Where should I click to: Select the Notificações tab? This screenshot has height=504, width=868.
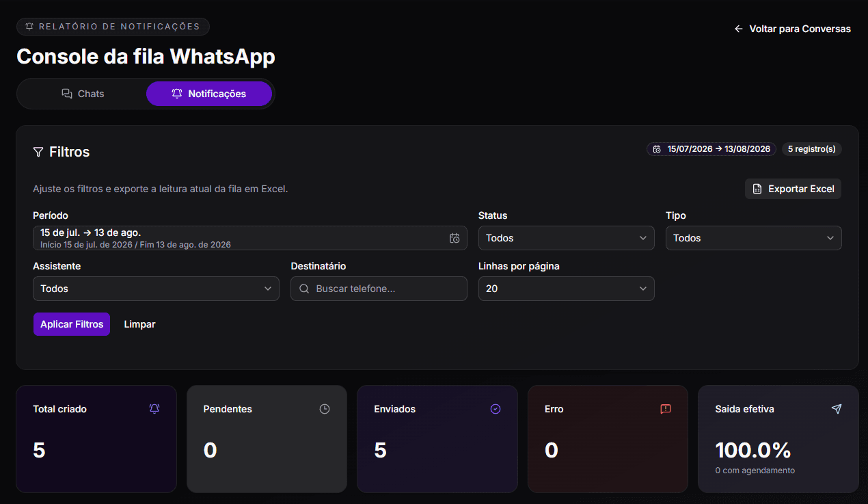pyautogui.click(x=209, y=94)
